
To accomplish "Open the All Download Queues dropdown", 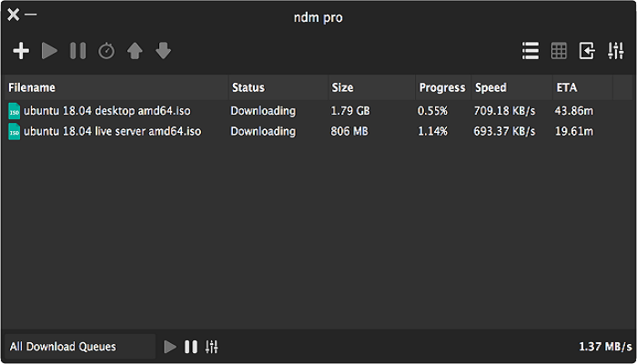I will (78, 347).
